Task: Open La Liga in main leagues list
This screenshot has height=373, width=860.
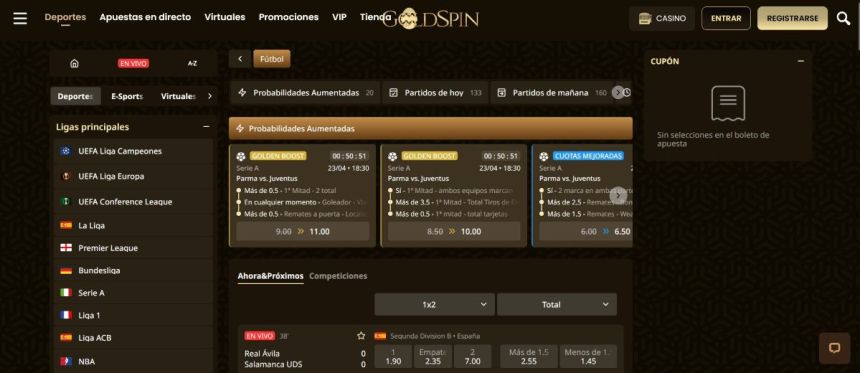Action: (134, 225)
